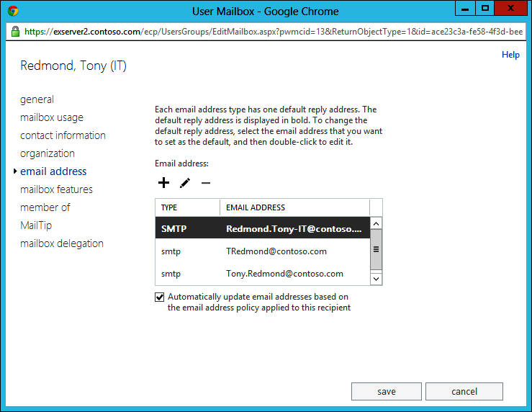Click the add email address plus icon
Viewport: 532px width, 412px height.
click(163, 182)
